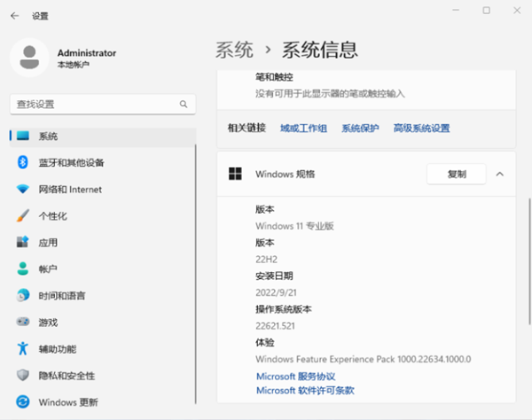Screen dimensions: 532x420
Task: Open 系统 category in sidebar
Action: pos(103,136)
